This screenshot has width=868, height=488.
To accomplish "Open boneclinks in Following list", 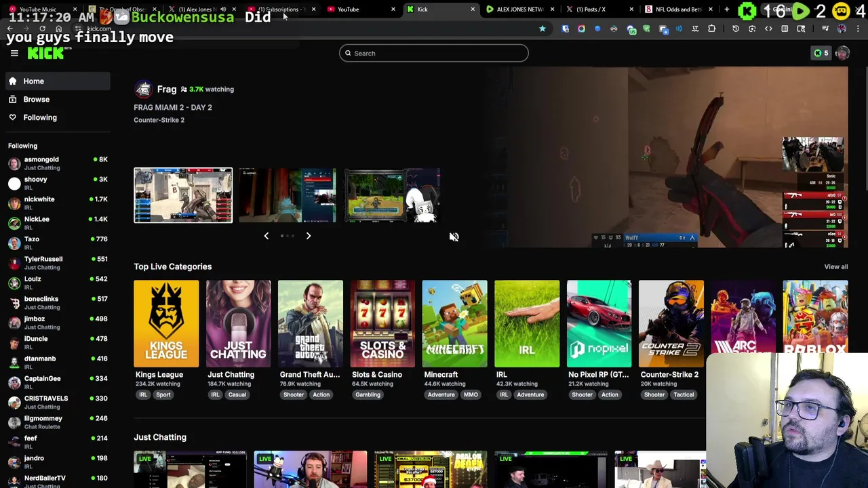I will 58,302.
